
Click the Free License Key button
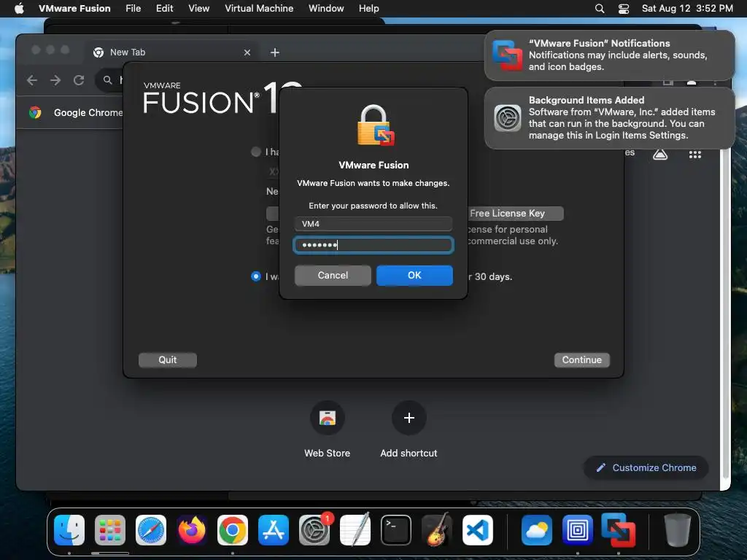(514, 214)
